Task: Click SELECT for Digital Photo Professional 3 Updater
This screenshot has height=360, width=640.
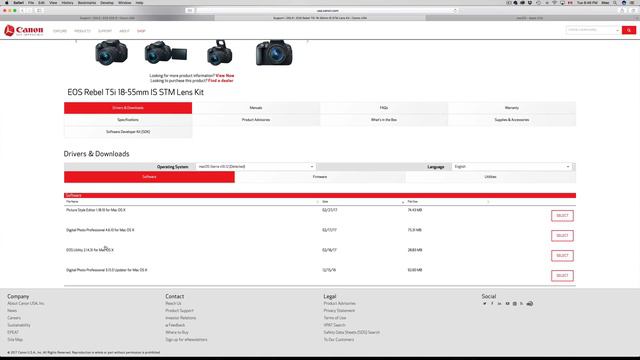Action: [x=562, y=276]
